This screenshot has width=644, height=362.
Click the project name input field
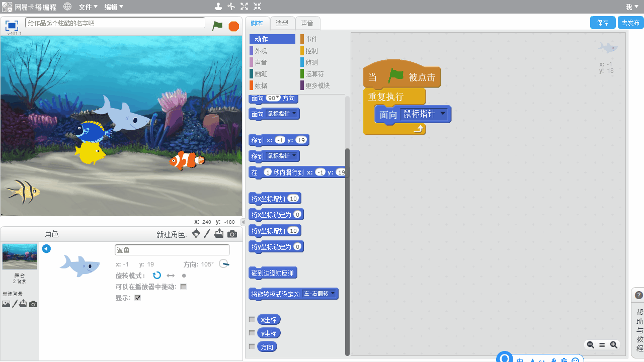point(115,23)
